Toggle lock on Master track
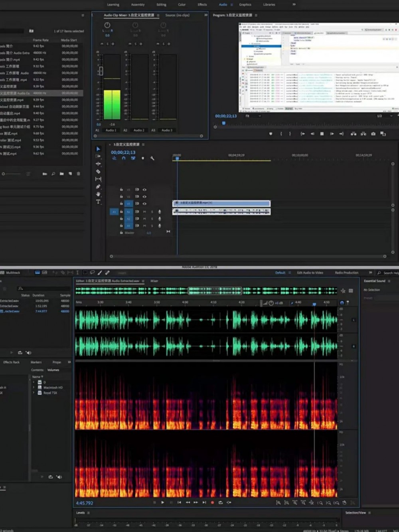399x532 pixels. pos(121,233)
